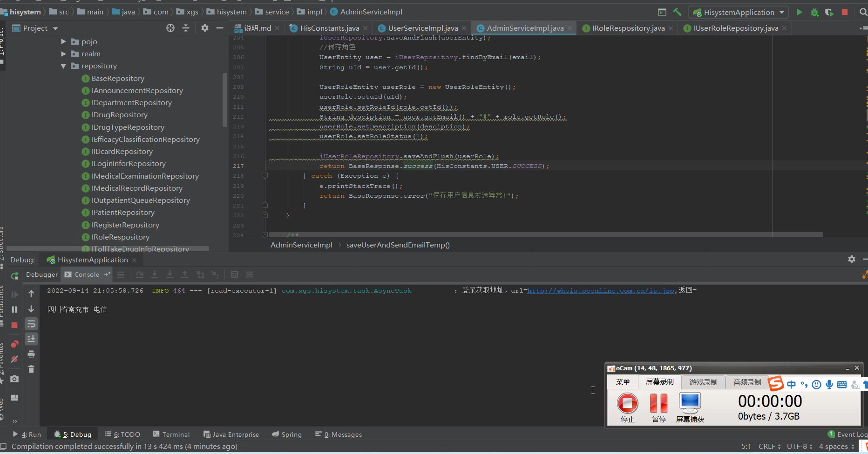The width and height of the screenshot is (868, 454).
Task: Open the whois.pconline.com.cn link in console
Action: pos(600,291)
